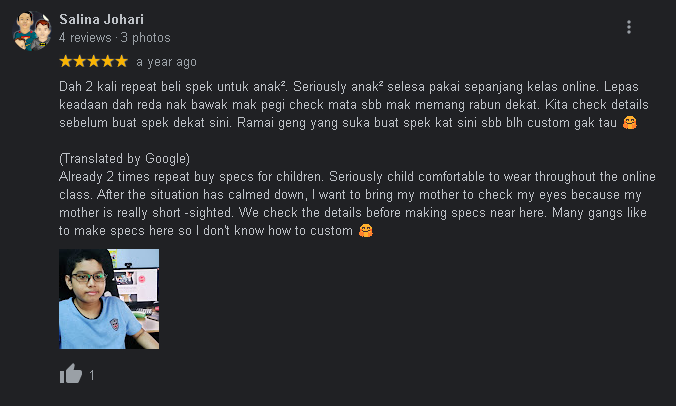Click the '(Translated by Google)' label
The image size is (676, 406).
point(124,159)
